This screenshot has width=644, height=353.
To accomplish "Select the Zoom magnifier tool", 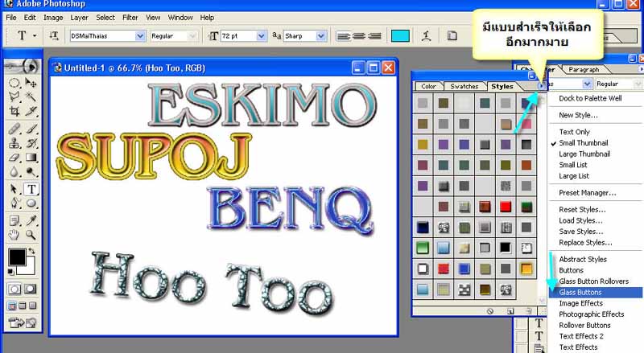I will 31,235.
